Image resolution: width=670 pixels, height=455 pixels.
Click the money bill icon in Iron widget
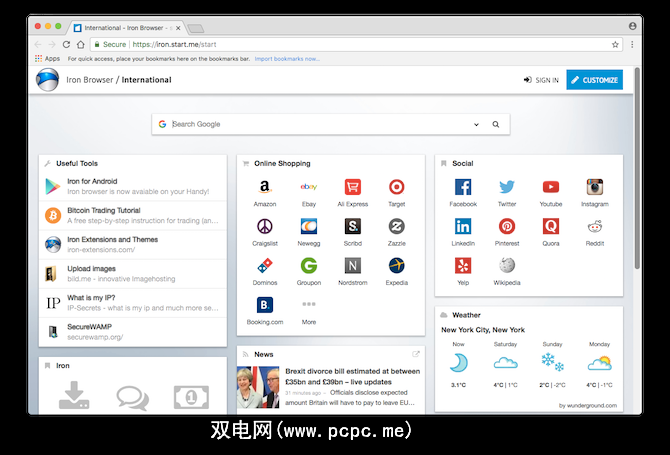coord(191,397)
